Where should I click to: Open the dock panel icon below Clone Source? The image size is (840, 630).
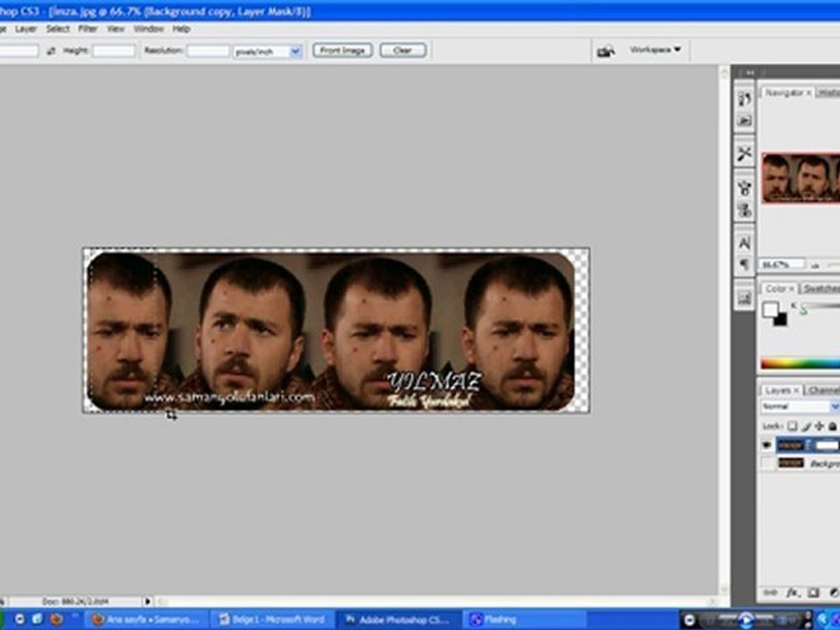click(x=744, y=209)
